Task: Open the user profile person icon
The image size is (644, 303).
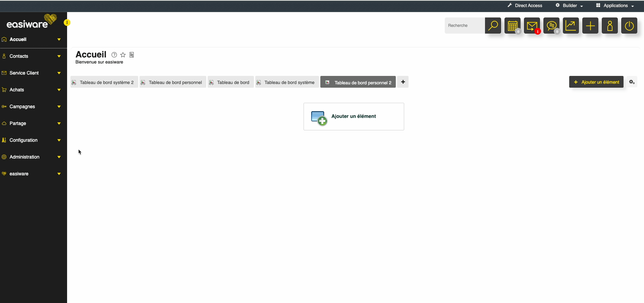Action: (609, 26)
